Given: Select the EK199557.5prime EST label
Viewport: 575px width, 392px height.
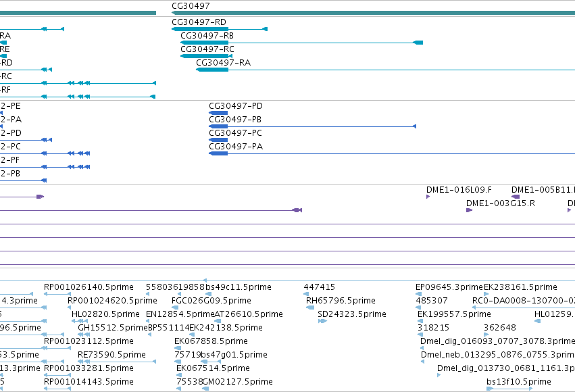Looking at the screenshot, I should click(x=454, y=314).
